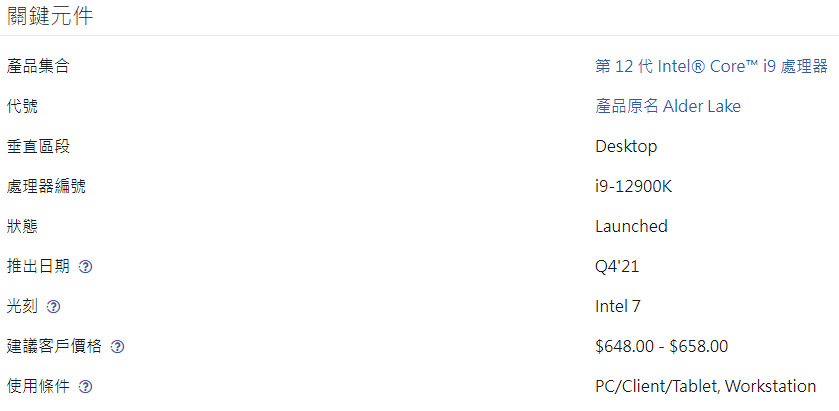Image resolution: width=839 pixels, height=411 pixels.
Task: Click the Intel 7 lithography value
Action: [x=617, y=306]
